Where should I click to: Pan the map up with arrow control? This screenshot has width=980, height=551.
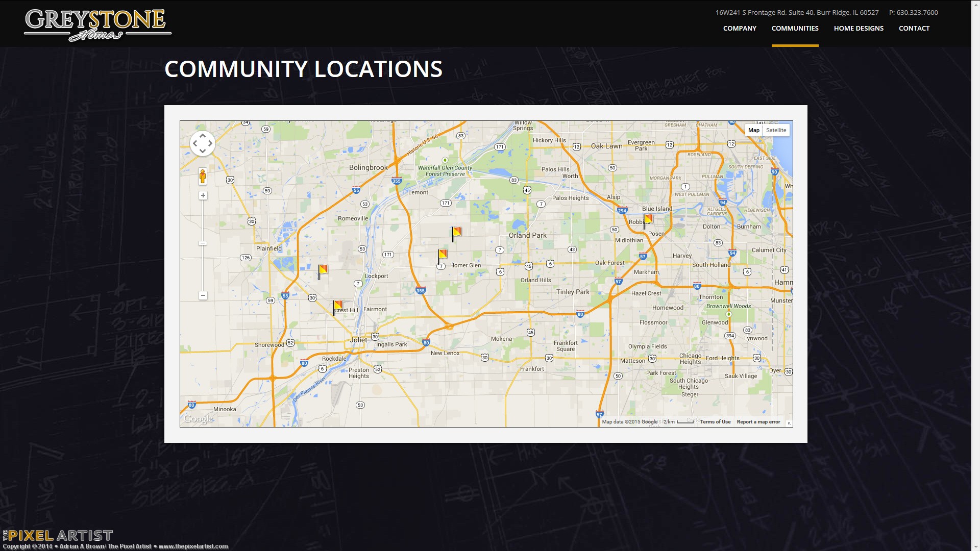203,136
